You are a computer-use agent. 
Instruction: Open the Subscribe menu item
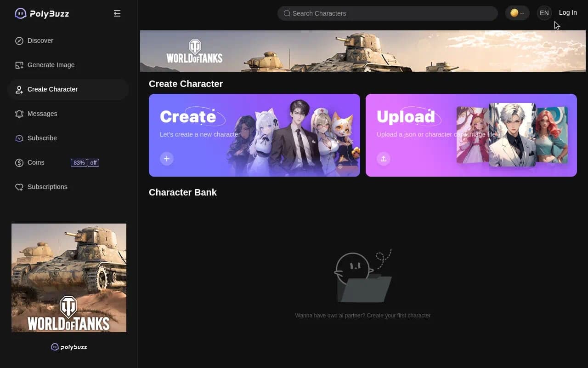point(68,138)
